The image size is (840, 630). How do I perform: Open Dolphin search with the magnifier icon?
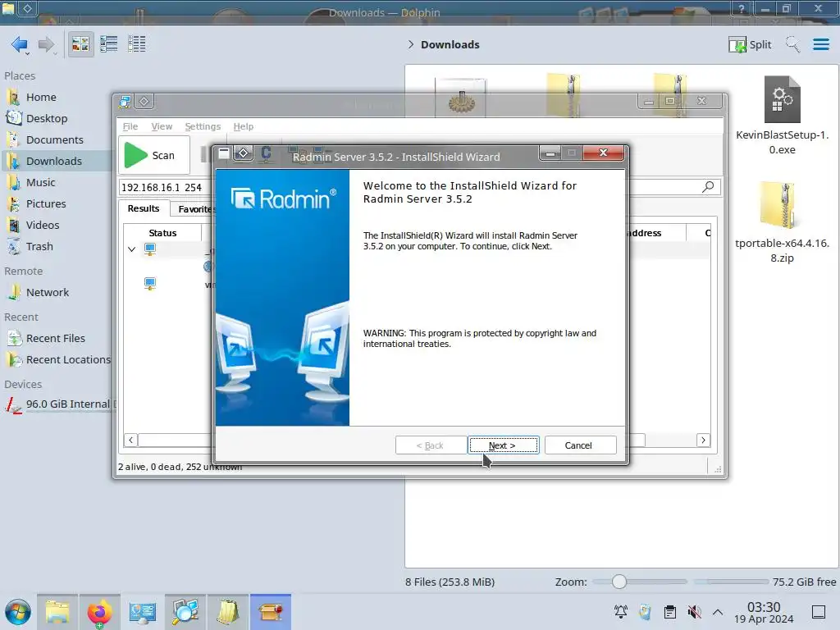pos(792,44)
